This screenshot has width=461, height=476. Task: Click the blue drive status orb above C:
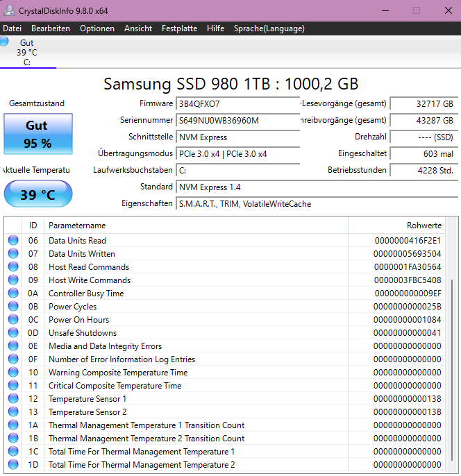click(4, 42)
